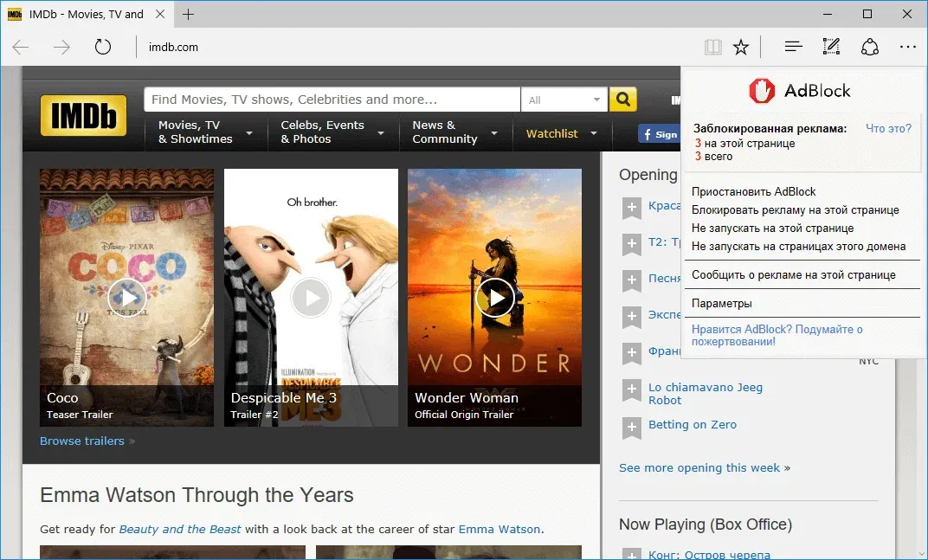Open the Share icon in toolbar
This screenshot has height=560, width=928.
tap(869, 47)
